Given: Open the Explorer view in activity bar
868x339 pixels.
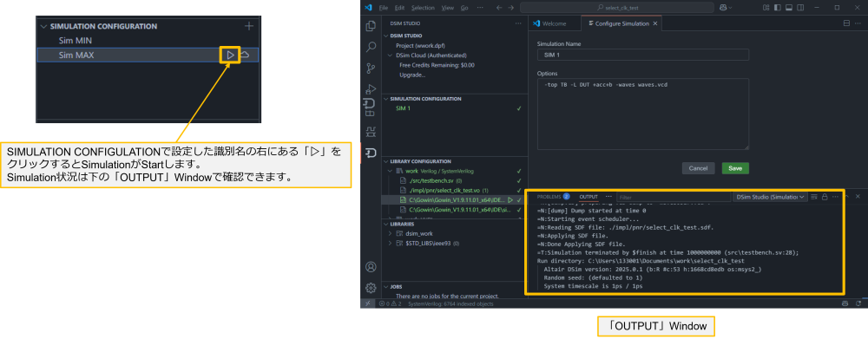Looking at the screenshot, I should coord(372,25).
